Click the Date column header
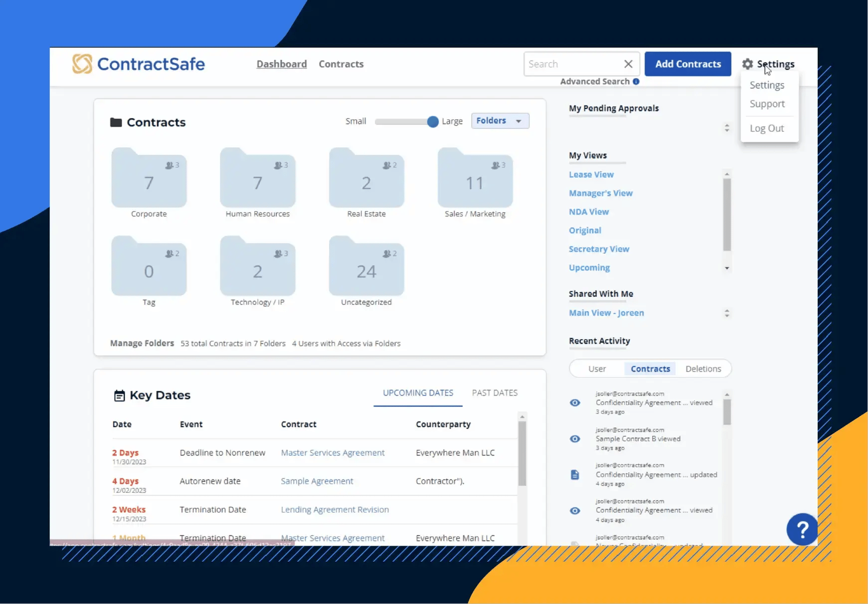The height and width of the screenshot is (604, 868). click(x=122, y=424)
